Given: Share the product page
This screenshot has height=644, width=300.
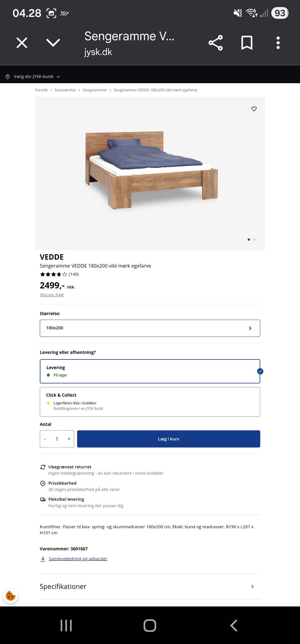Looking at the screenshot, I should point(216,43).
